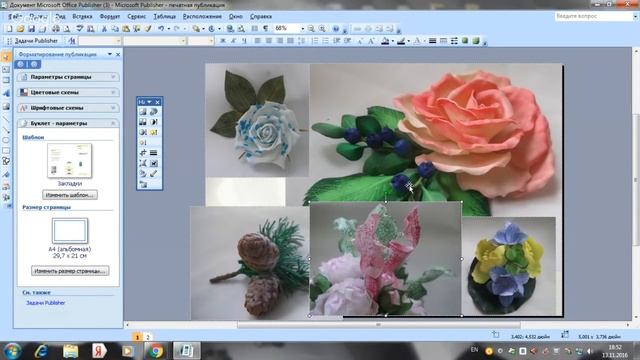Open Line Style in the picture toolbar
This screenshot has width=640, height=360.
pyautogui.click(x=153, y=153)
